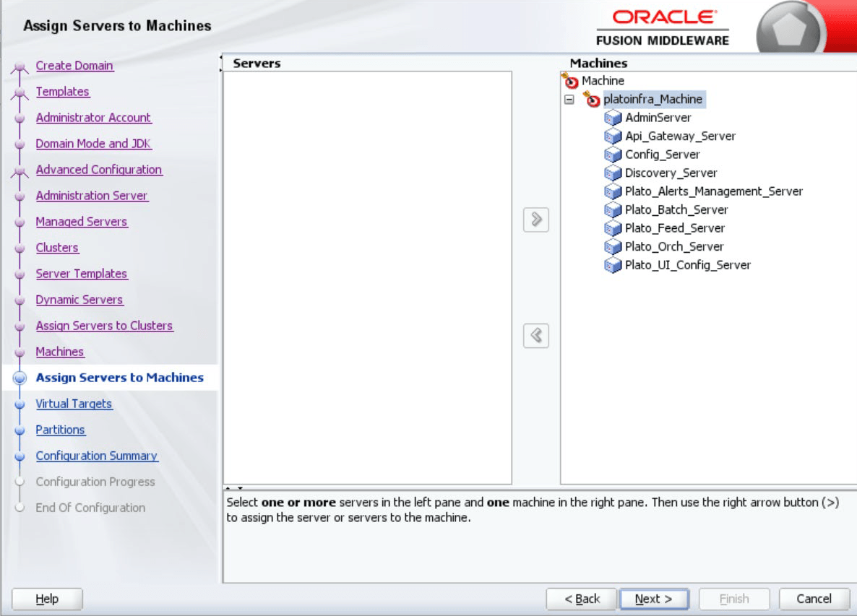Open the Templates step link
This screenshot has height=616, width=857.
[62, 92]
